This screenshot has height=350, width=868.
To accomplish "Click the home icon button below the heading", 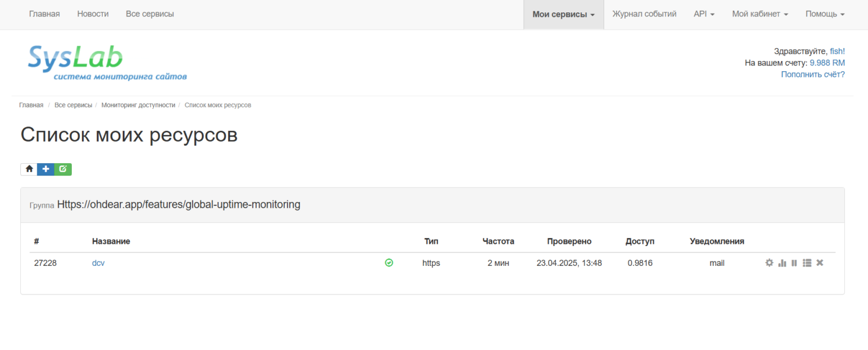I will point(29,169).
